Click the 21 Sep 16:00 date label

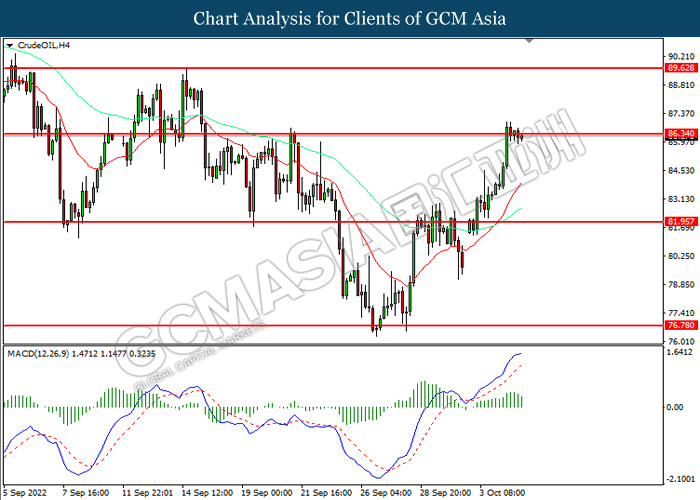tap(326, 493)
